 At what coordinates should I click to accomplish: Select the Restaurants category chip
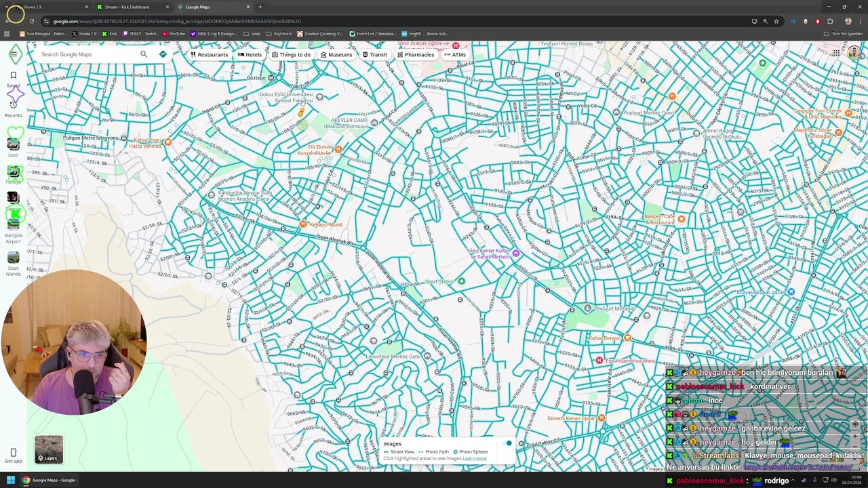pyautogui.click(x=209, y=55)
